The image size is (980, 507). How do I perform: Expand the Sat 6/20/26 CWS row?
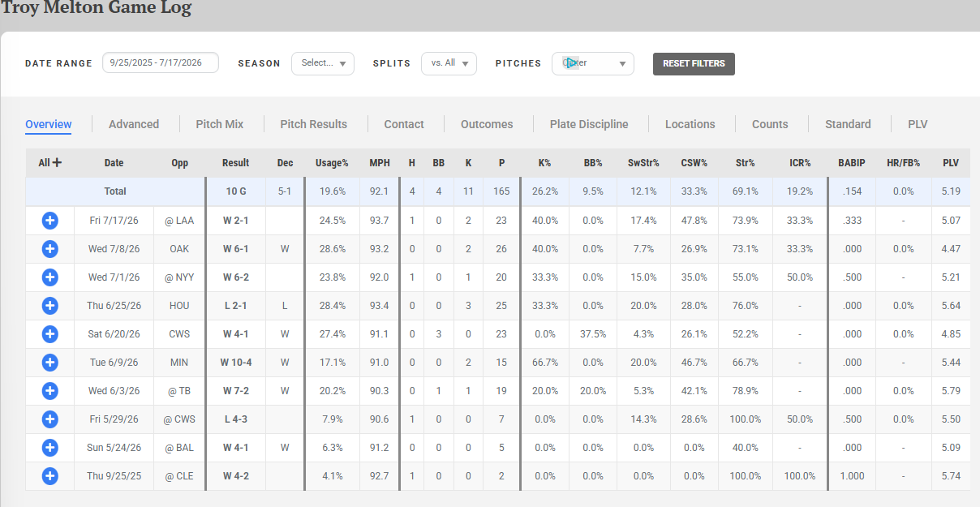[49, 334]
